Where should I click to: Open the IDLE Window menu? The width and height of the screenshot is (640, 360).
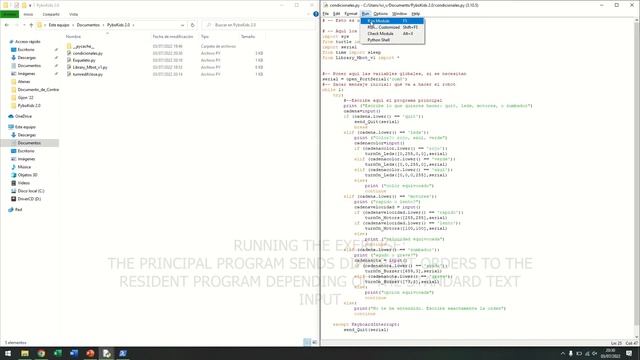399,14
